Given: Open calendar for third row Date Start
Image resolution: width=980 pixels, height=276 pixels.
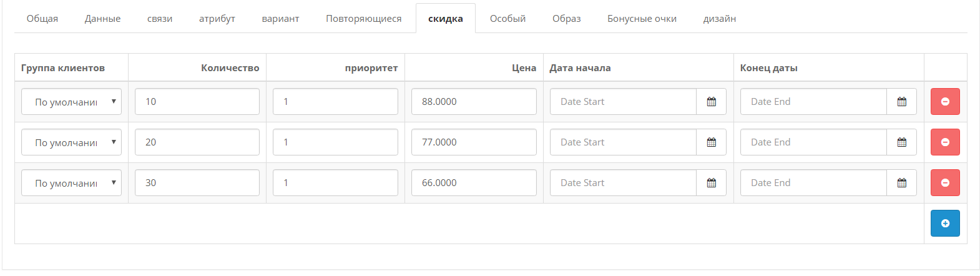Looking at the screenshot, I should [711, 183].
